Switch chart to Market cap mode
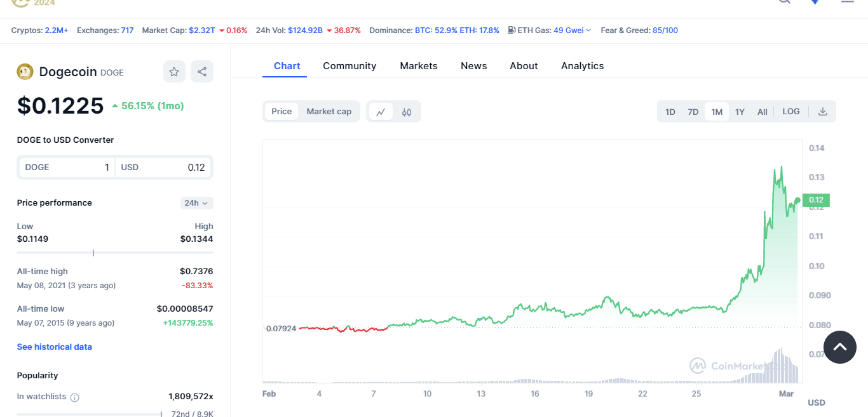 329,112
